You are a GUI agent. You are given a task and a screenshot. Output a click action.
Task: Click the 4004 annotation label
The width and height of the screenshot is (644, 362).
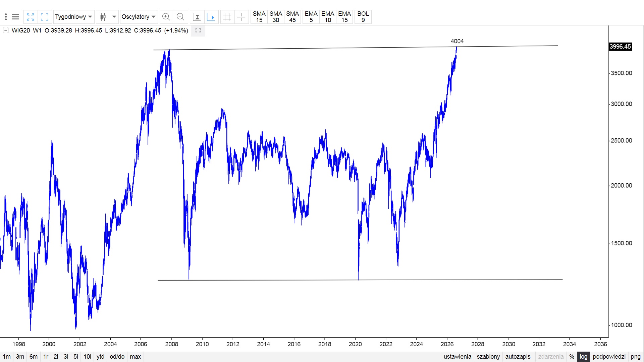(457, 41)
